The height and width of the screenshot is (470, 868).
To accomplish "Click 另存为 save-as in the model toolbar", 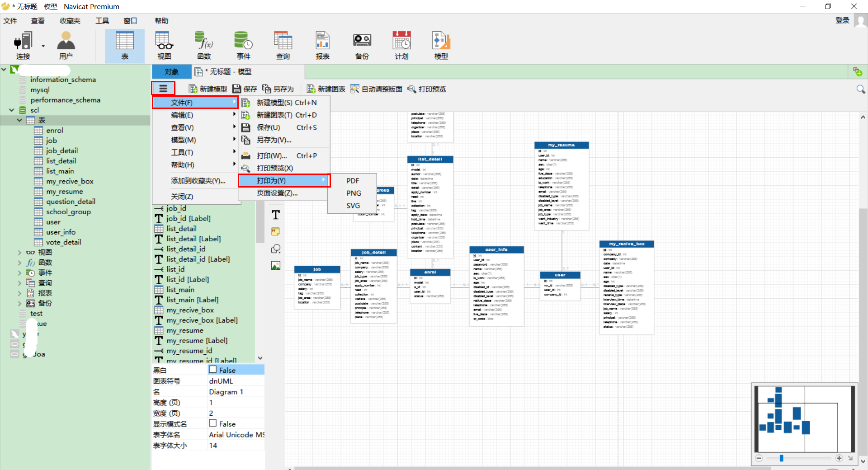I will tap(278, 89).
